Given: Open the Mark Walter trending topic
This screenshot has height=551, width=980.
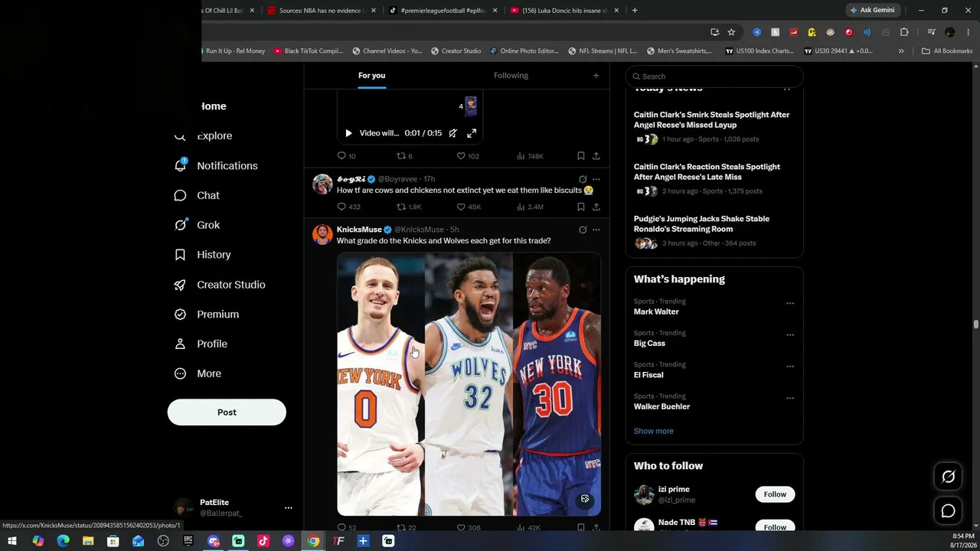Looking at the screenshot, I should [656, 311].
